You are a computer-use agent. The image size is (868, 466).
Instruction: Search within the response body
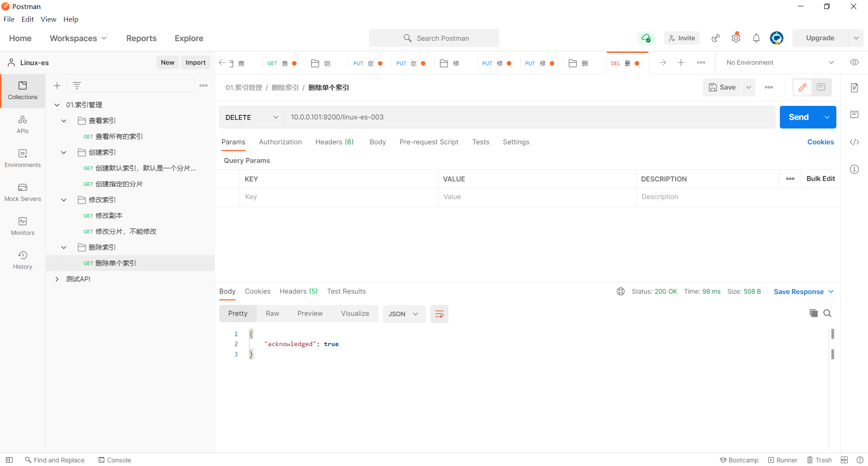(827, 313)
